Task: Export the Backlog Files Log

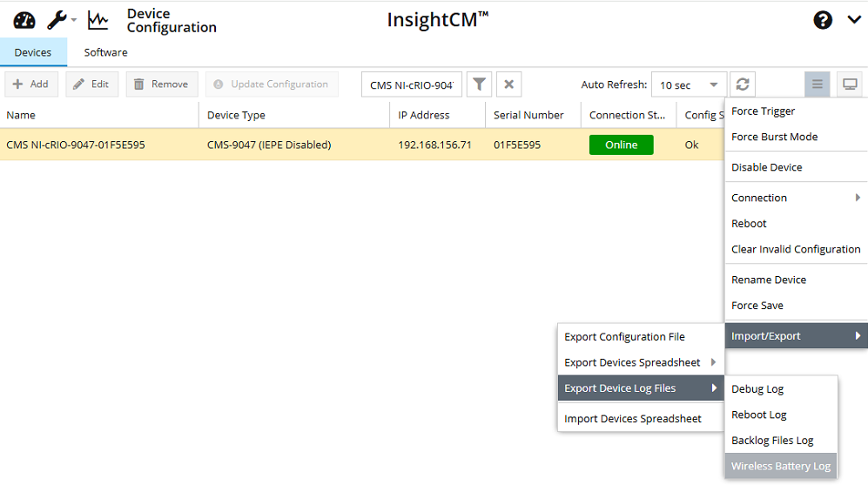Action: click(x=781, y=441)
